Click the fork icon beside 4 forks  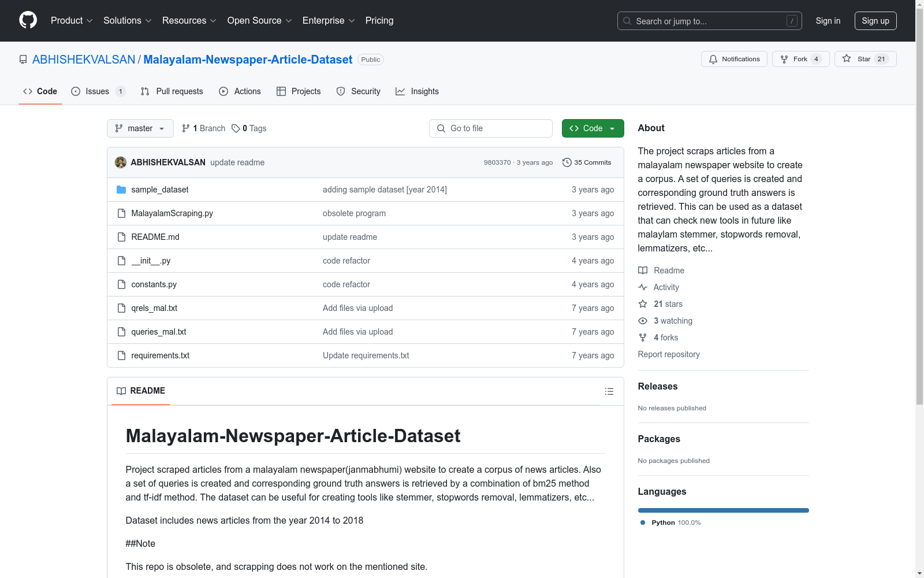tap(643, 338)
